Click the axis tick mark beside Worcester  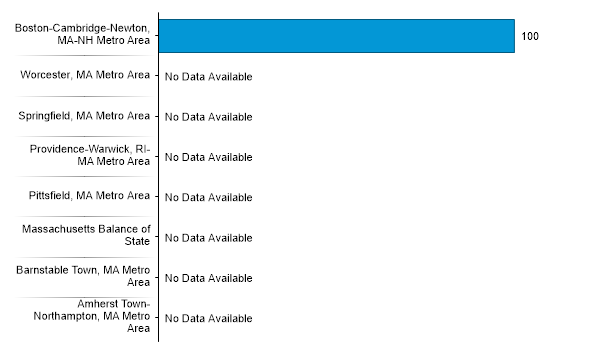pyautogui.click(x=157, y=76)
